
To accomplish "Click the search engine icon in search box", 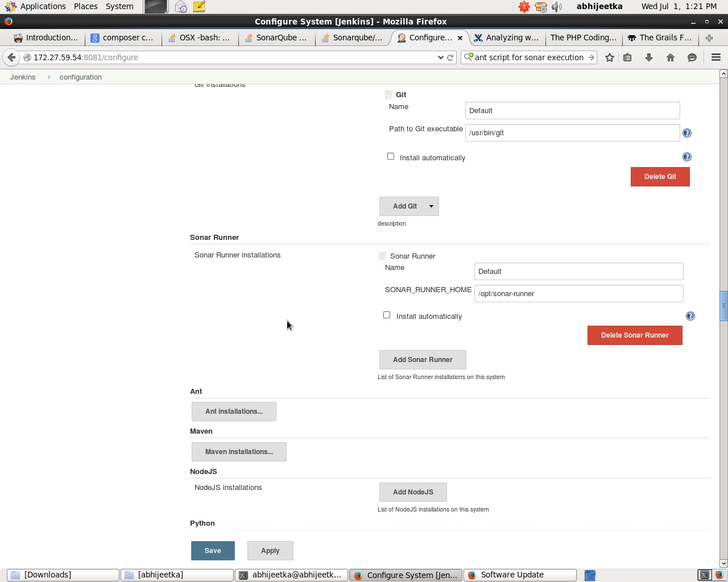I will click(x=469, y=57).
